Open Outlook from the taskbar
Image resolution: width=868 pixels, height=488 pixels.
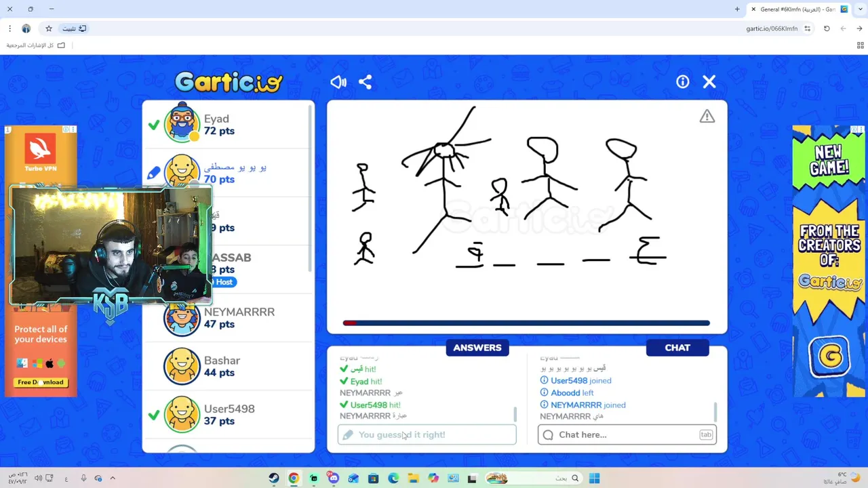(x=353, y=478)
